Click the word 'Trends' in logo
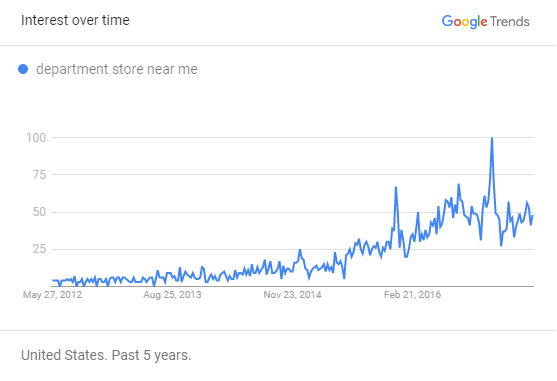This screenshot has width=557, height=381. 510,22
